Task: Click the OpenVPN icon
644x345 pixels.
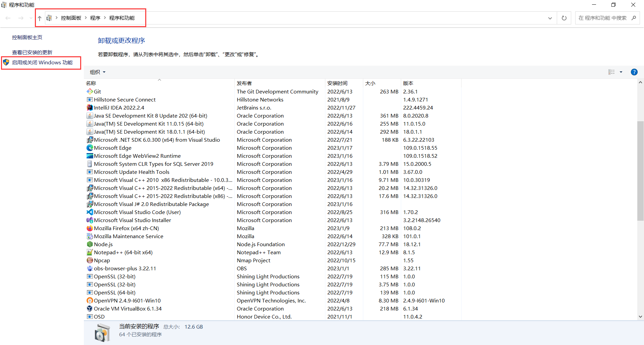Action: pos(90,300)
